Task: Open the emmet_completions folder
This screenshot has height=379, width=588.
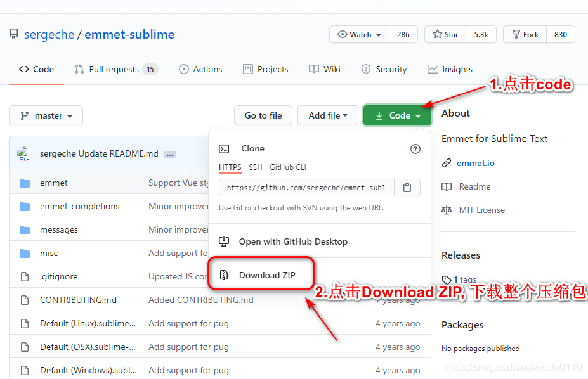Action: point(79,207)
